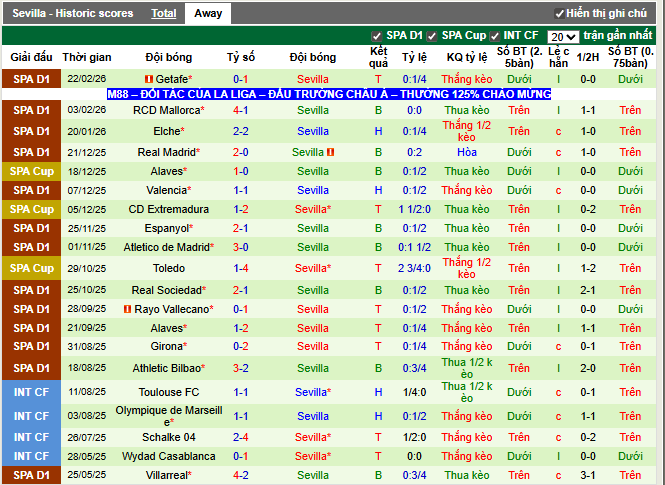Click the SPA D1 label in the Villarreal row
This screenshot has height=485, width=665.
tap(31, 475)
